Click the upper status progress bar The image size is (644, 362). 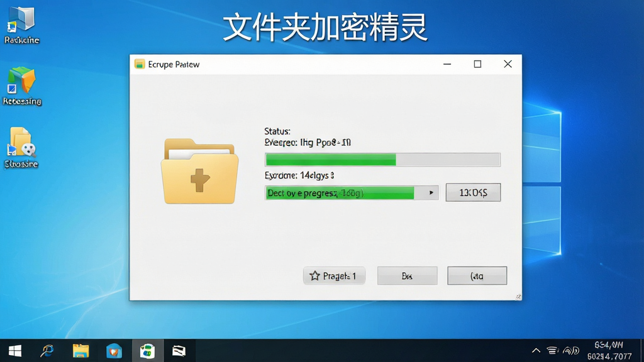(382, 160)
